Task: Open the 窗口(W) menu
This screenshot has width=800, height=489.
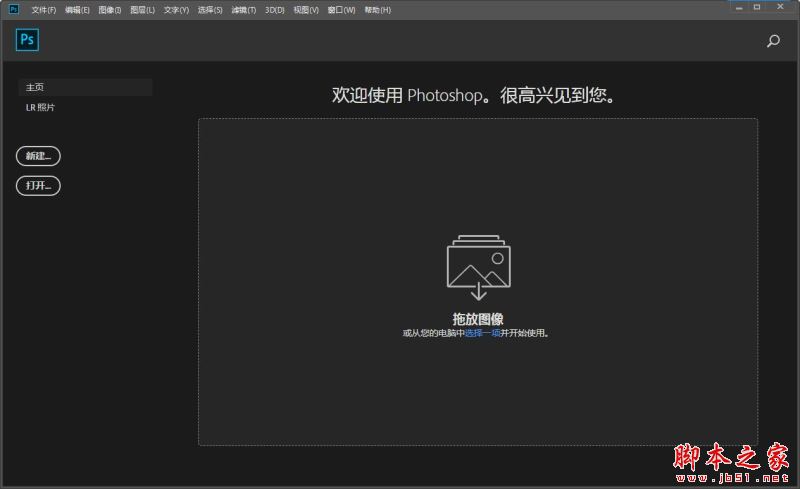Action: 341,10
